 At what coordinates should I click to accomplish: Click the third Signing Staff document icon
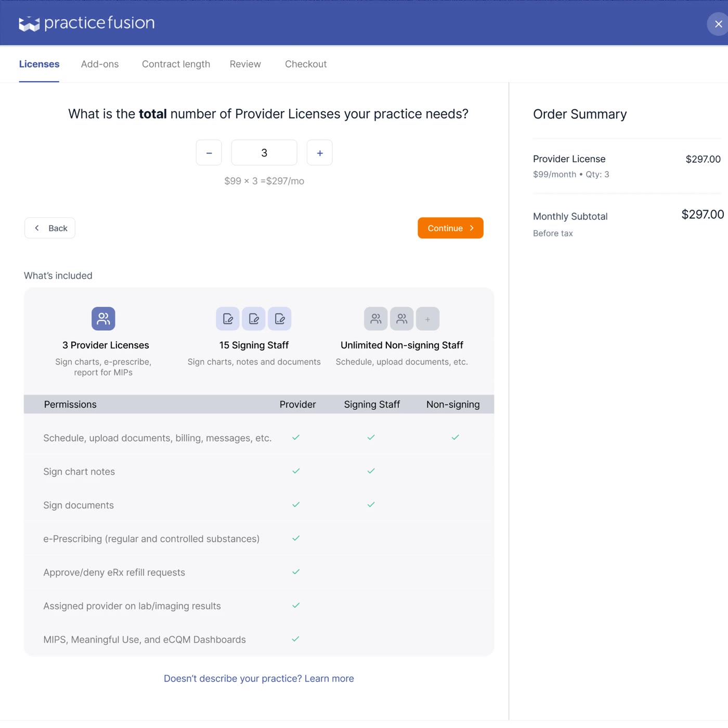pyautogui.click(x=280, y=319)
